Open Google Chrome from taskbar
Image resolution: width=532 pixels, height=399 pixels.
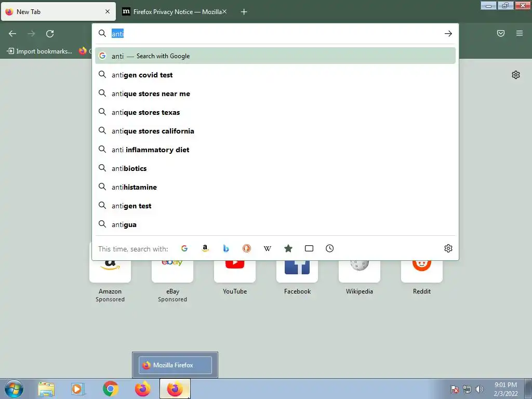(110, 389)
